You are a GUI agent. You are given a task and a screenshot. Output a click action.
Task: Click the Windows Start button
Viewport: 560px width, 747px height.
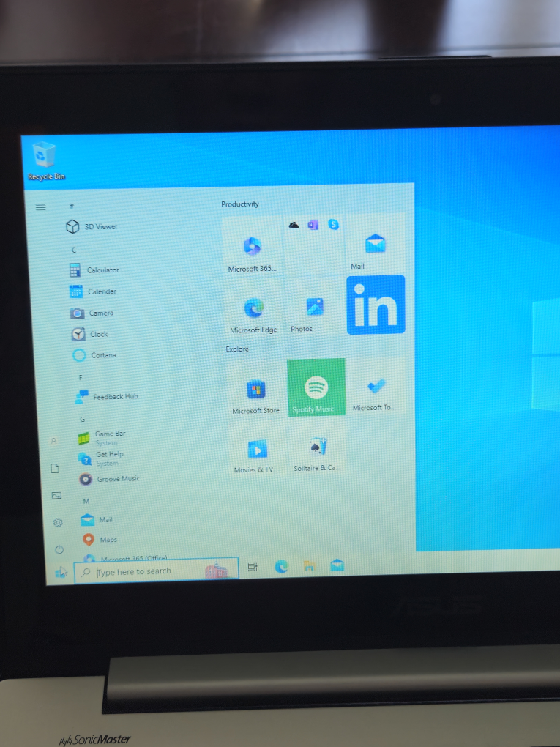pyautogui.click(x=61, y=571)
